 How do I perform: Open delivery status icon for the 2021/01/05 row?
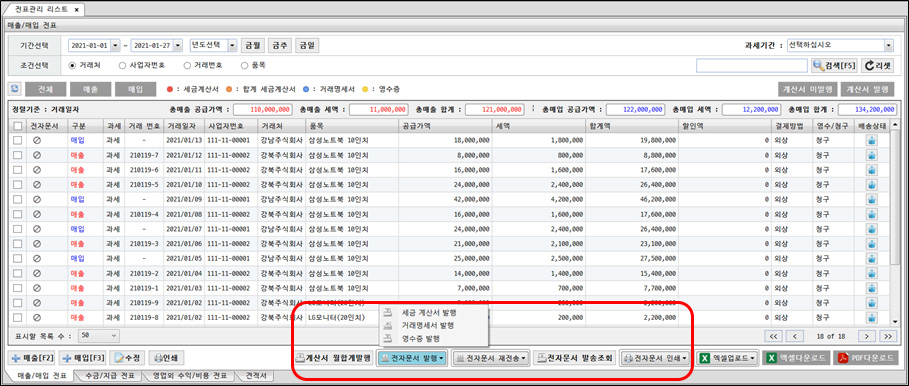[873, 258]
